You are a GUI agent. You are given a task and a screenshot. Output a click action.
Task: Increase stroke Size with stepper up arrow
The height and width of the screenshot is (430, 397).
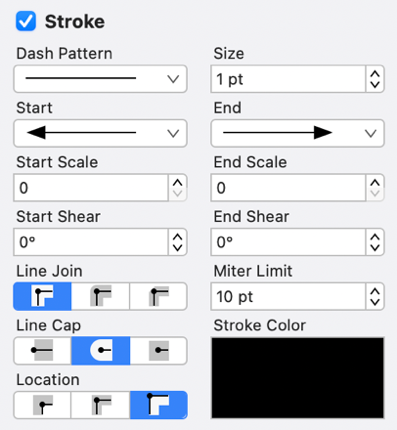click(375, 74)
